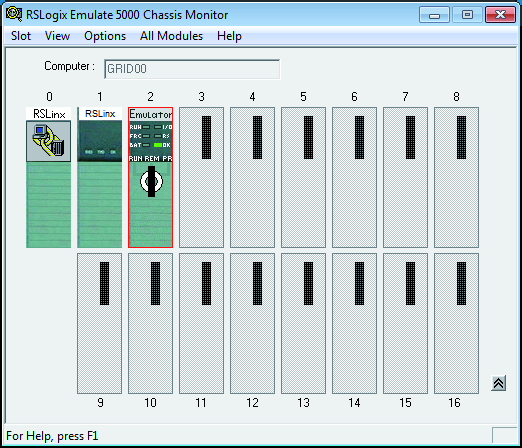Select empty slot 9
The image size is (522, 448).
tap(99, 323)
